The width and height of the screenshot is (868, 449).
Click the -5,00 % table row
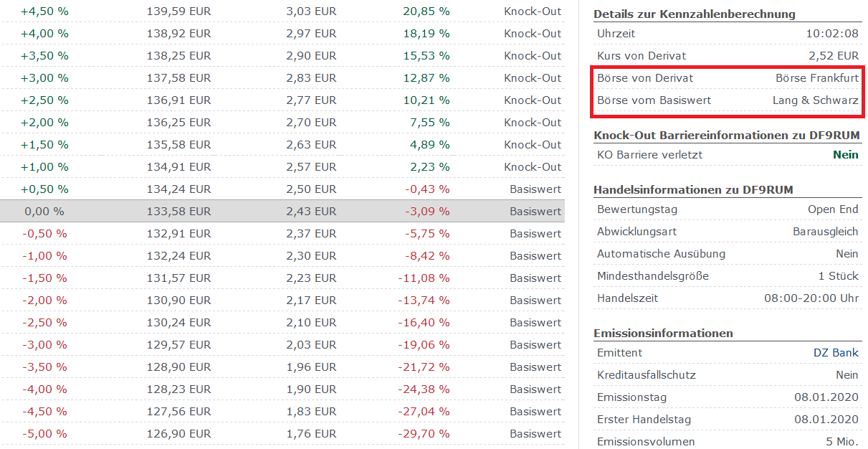click(x=287, y=433)
